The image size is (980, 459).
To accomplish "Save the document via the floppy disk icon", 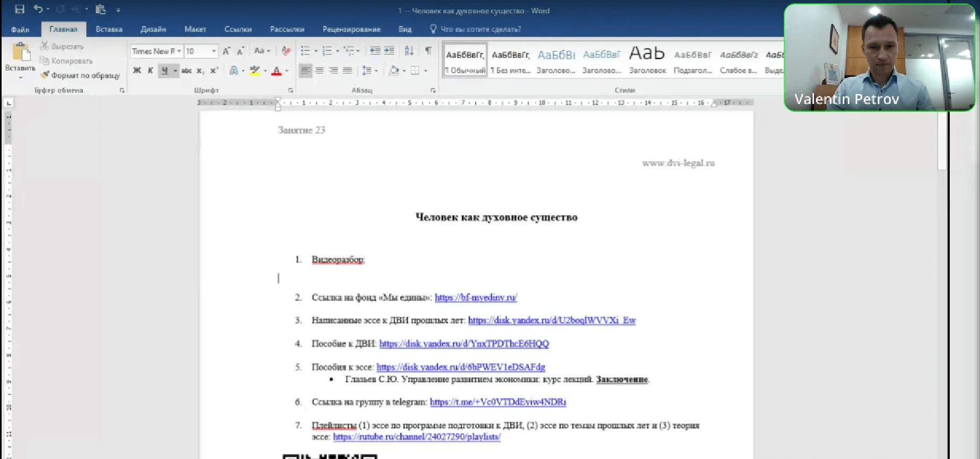I will (20, 9).
